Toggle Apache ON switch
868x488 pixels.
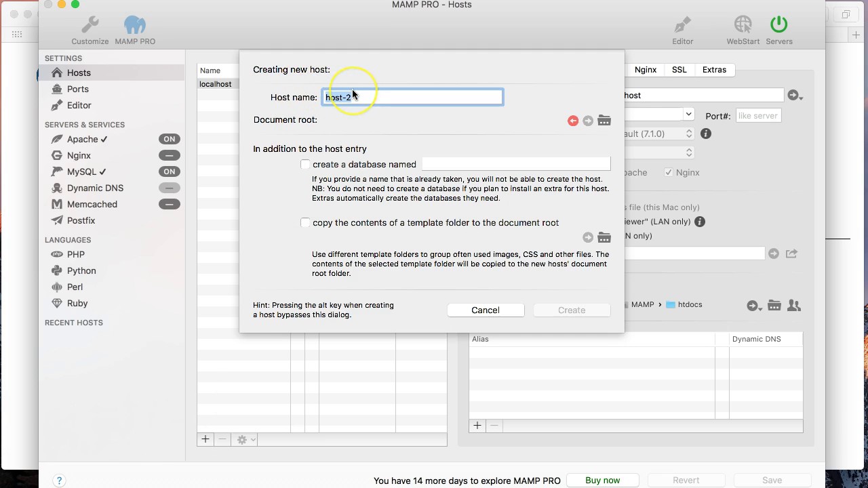click(170, 139)
